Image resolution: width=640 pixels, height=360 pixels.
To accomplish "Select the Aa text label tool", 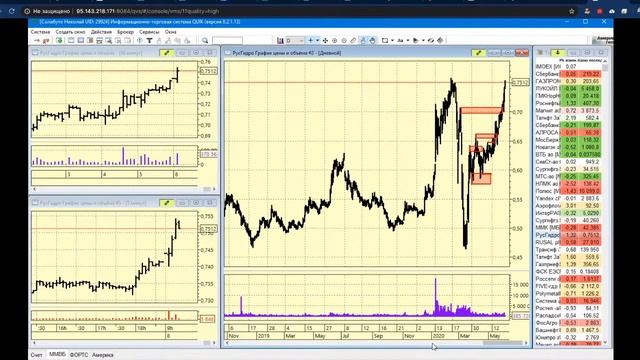I will 400,40.
